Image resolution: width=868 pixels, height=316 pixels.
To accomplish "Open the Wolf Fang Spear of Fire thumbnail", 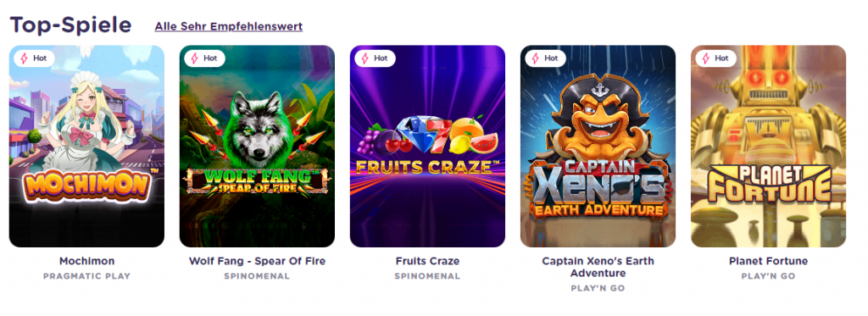I will point(258,146).
